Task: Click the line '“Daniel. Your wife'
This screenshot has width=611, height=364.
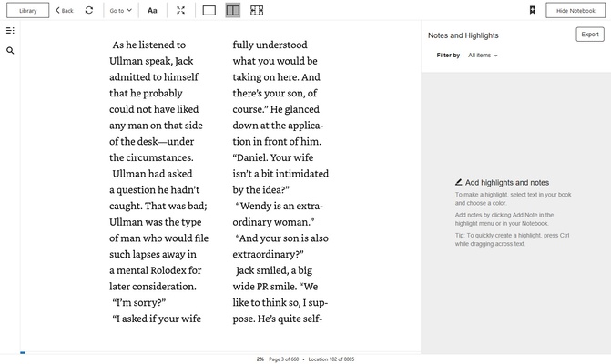Action: click(273, 157)
